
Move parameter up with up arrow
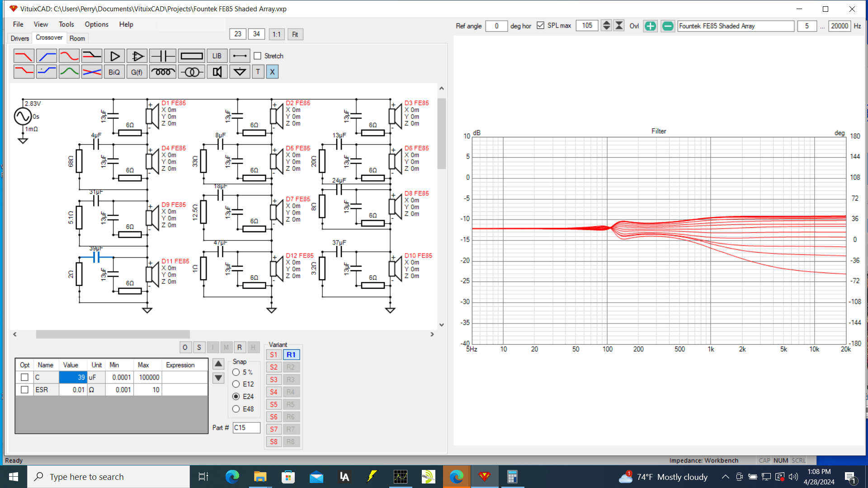pyautogui.click(x=218, y=364)
